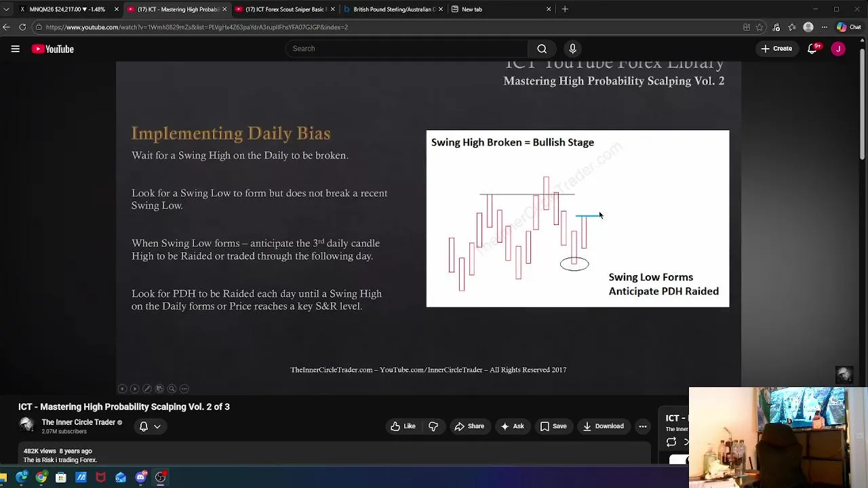Click the video watermark avatar in player corner
Viewport: 868px width, 488px height.
(x=844, y=375)
